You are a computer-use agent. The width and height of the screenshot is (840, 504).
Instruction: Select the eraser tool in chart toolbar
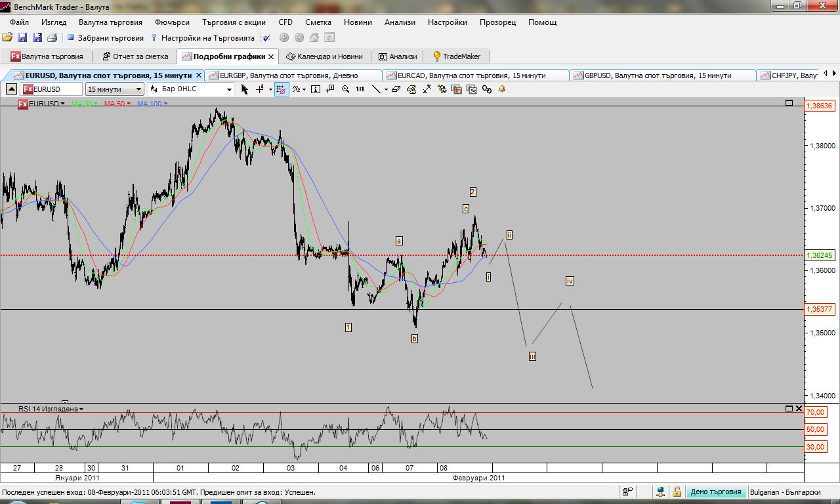[x=396, y=89]
